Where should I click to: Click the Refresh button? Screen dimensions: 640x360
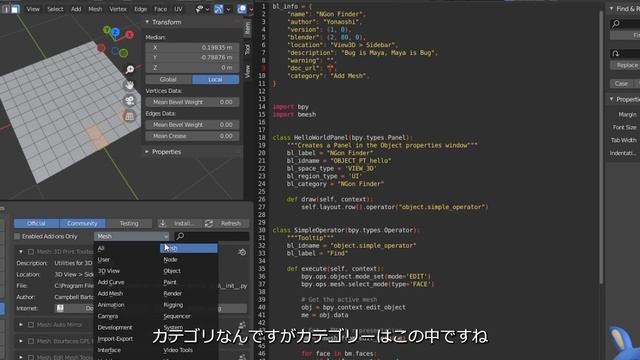(x=226, y=223)
